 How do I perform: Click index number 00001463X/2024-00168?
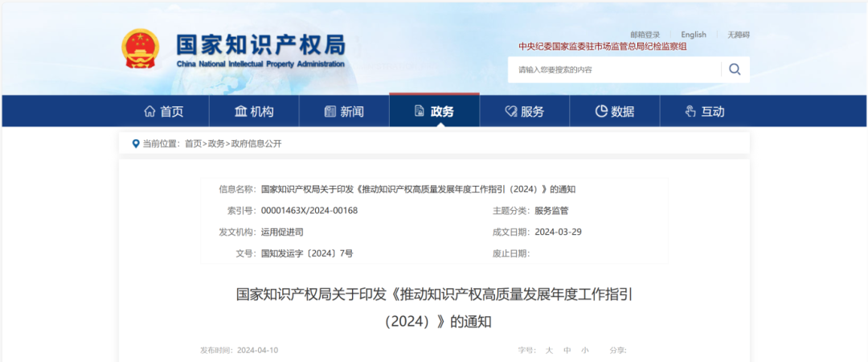pos(309,211)
